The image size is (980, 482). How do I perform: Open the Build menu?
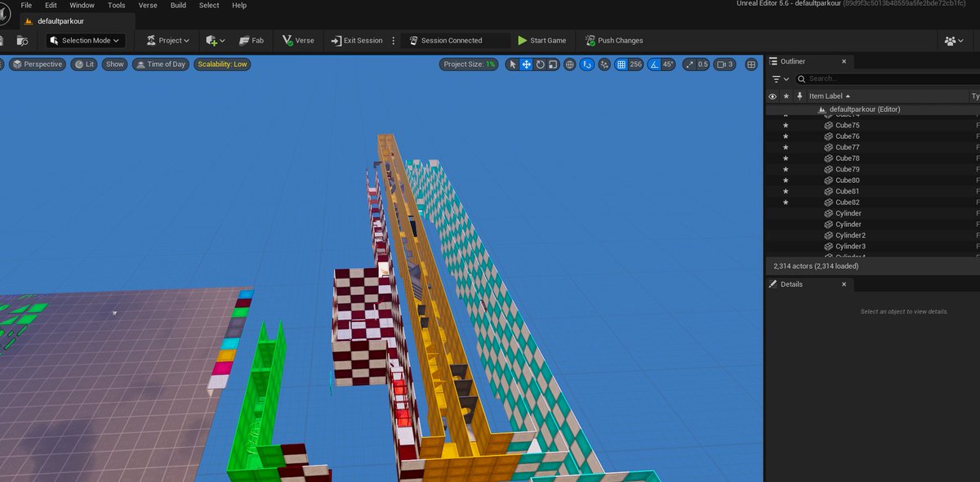pyautogui.click(x=178, y=5)
